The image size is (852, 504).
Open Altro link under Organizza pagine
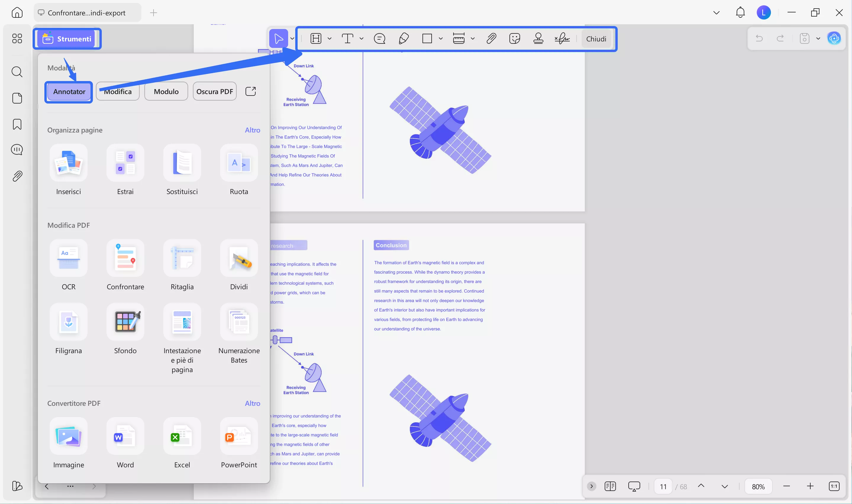tap(253, 130)
